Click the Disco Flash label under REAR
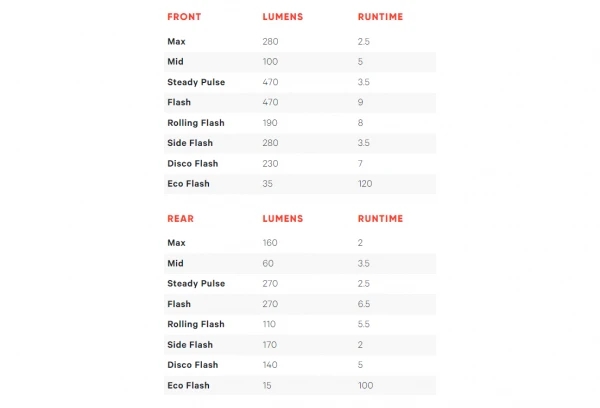 [x=192, y=365]
